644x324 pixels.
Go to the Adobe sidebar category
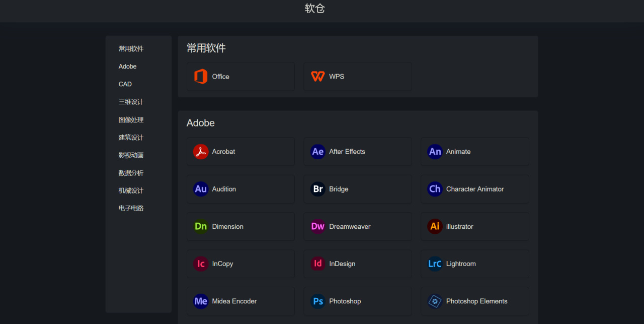click(128, 67)
